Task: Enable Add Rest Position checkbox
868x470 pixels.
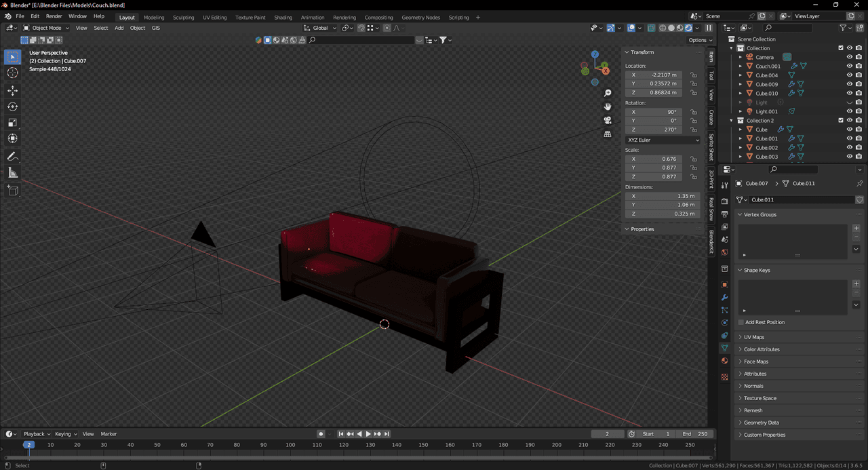Action: click(741, 322)
